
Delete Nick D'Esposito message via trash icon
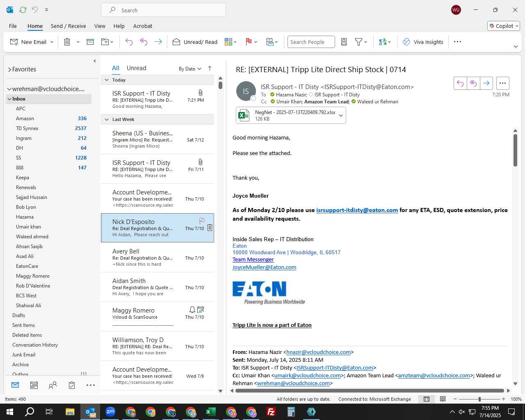(210, 228)
